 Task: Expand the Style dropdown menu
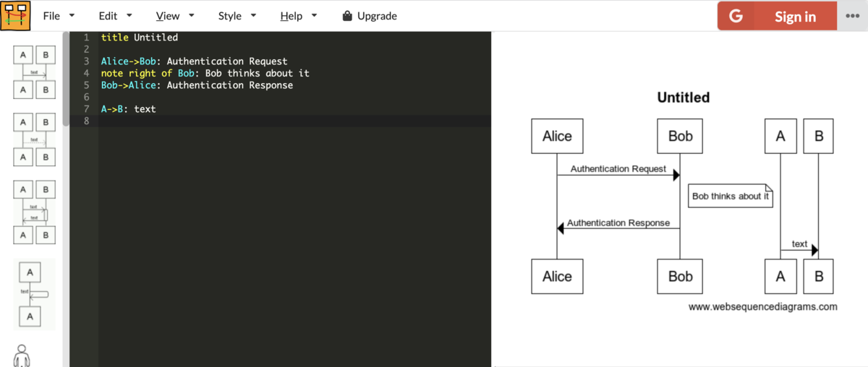click(237, 15)
